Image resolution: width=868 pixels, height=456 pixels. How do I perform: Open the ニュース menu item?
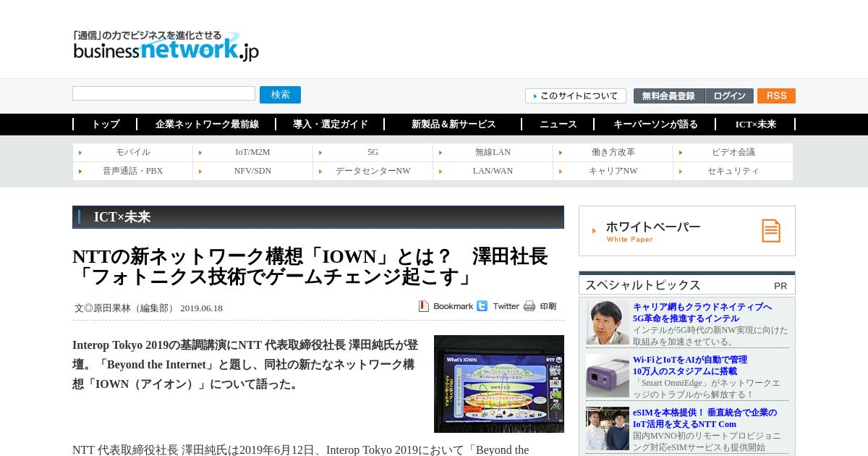558,124
